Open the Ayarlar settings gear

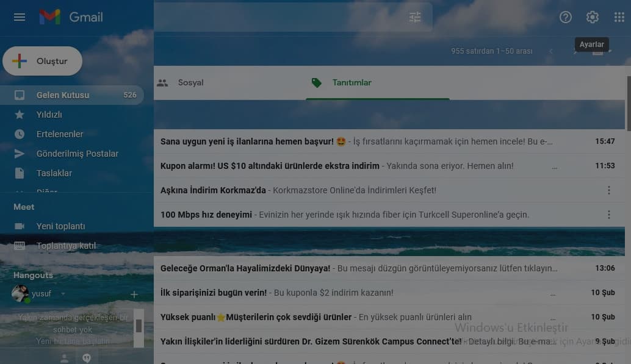pos(592,17)
